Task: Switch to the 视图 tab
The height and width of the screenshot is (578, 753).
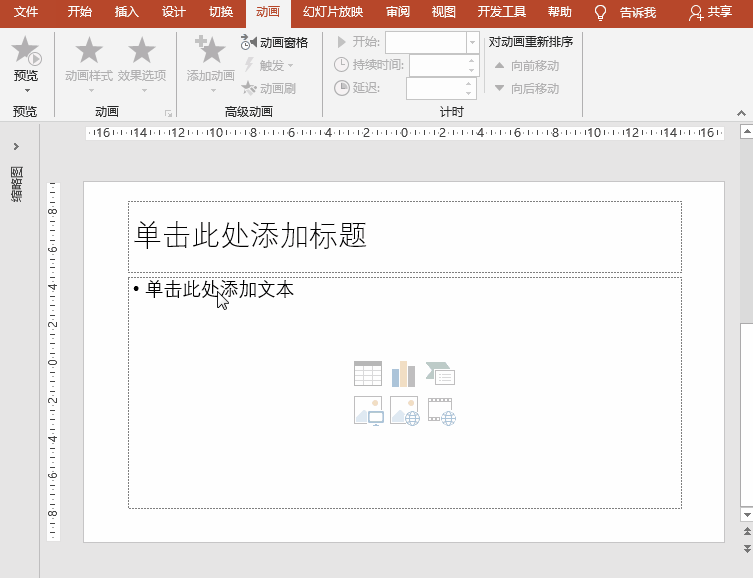Action: (x=443, y=12)
